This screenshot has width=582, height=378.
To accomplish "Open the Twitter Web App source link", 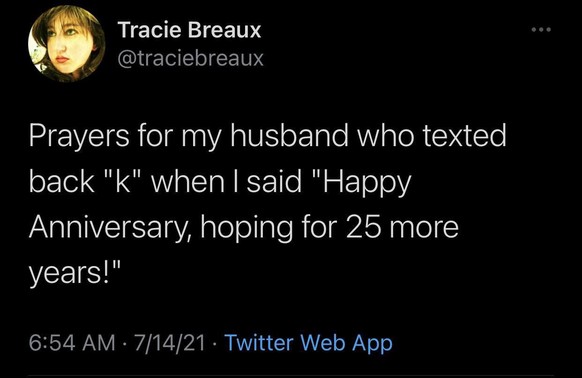I will click(x=309, y=342).
